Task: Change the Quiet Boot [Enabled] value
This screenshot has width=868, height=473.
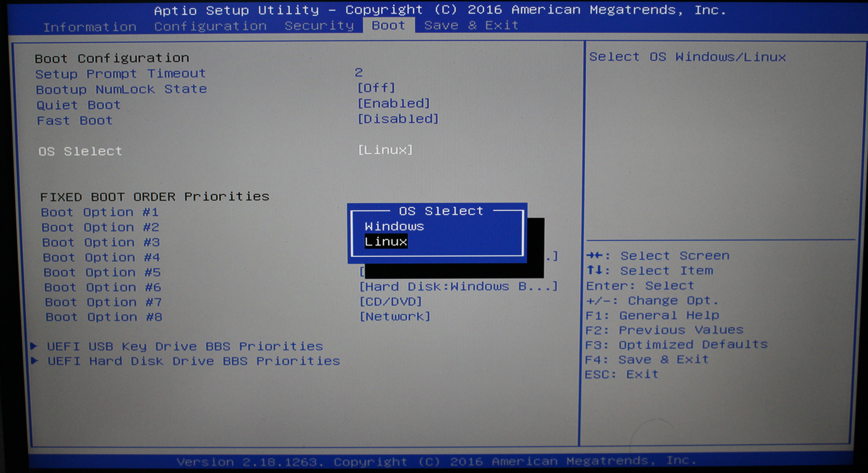Action: [x=394, y=103]
